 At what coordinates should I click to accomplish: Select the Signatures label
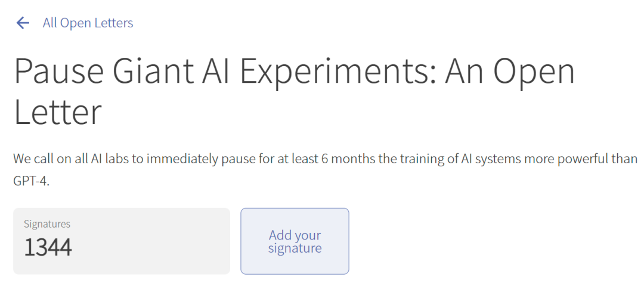point(47,224)
